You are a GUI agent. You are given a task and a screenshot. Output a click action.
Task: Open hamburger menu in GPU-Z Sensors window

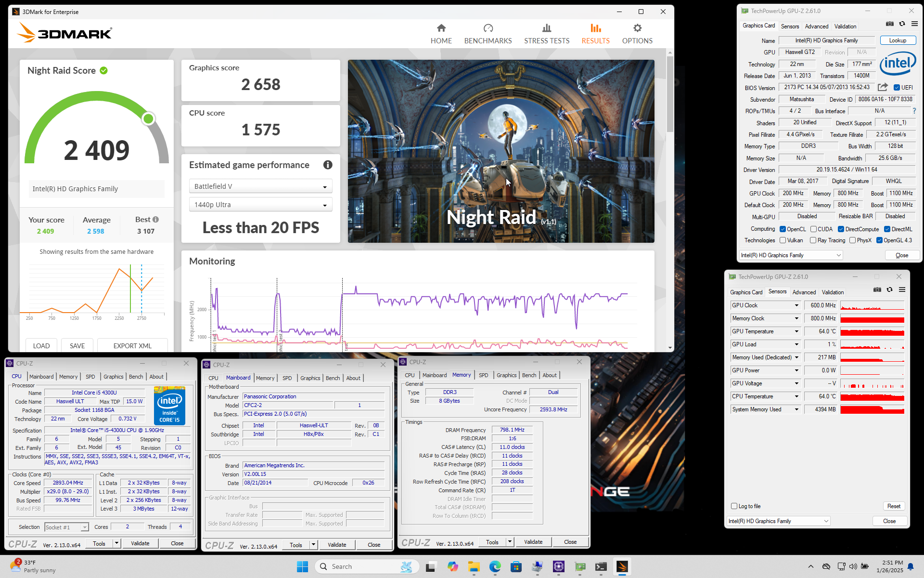coord(902,289)
